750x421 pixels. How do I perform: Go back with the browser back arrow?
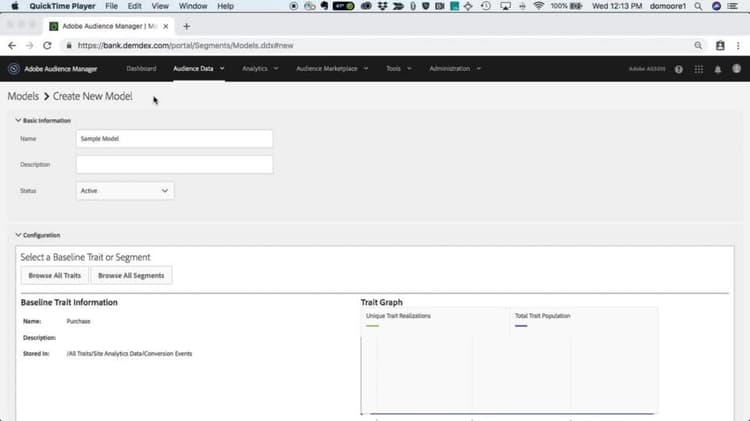pyautogui.click(x=12, y=45)
